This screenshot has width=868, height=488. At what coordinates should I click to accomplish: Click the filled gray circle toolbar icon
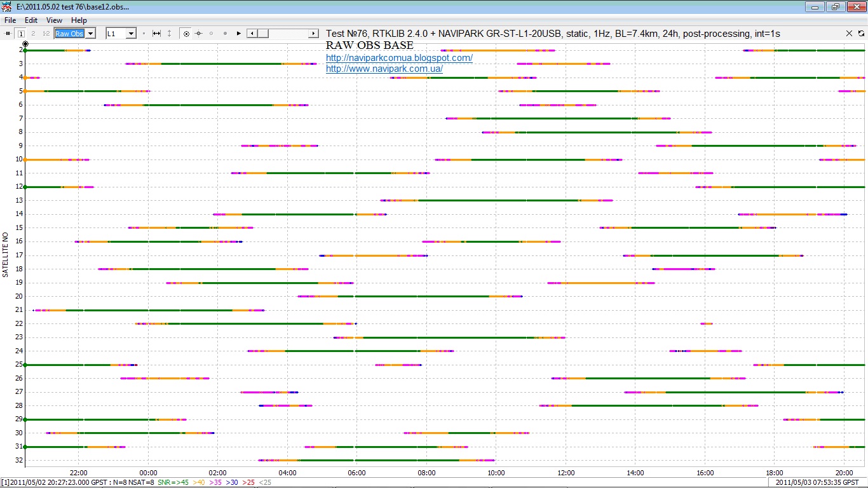click(225, 33)
